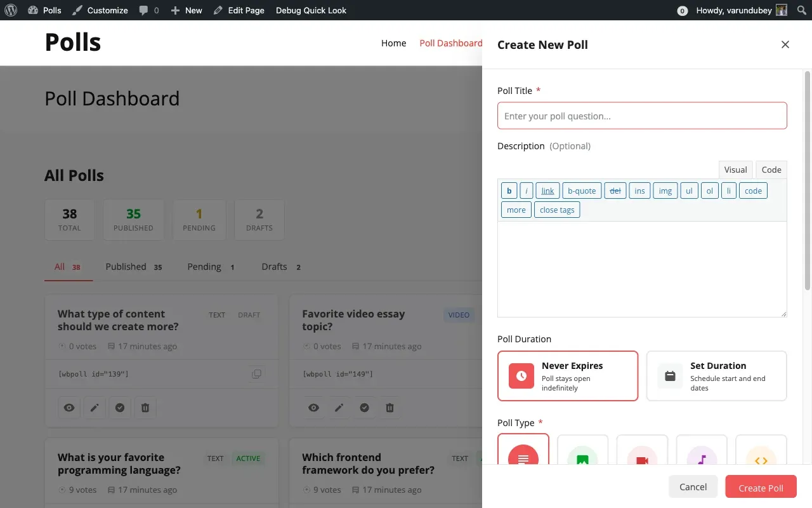Open Debug Quick Look
This screenshot has width=812, height=508.
311,10
